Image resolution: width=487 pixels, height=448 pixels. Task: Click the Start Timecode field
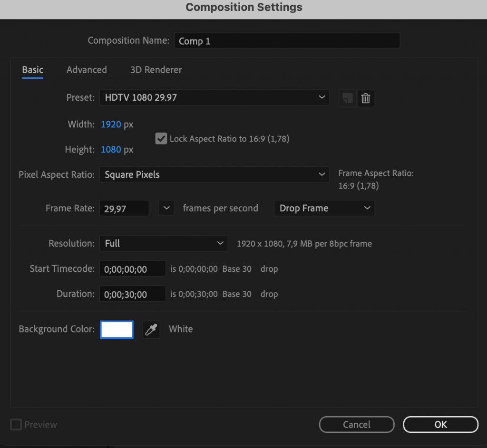[132, 268]
